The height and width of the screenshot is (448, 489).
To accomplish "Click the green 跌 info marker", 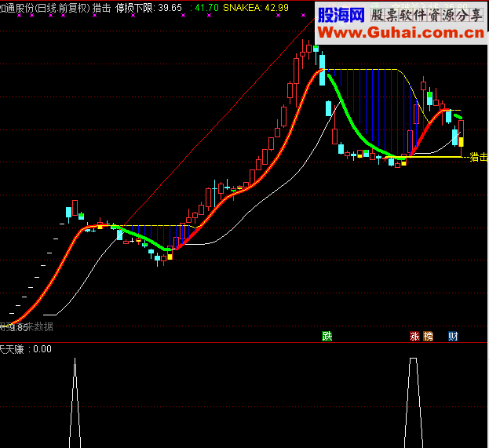I will 327,337.
